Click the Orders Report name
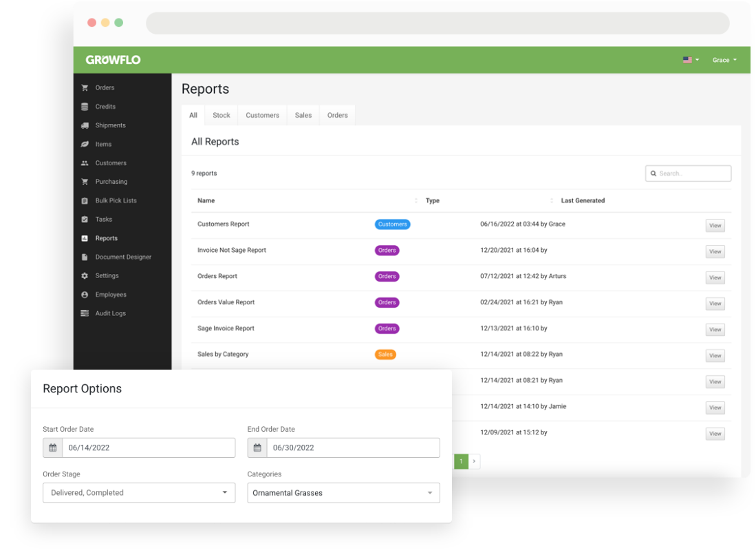The width and height of the screenshot is (756, 559). click(217, 276)
